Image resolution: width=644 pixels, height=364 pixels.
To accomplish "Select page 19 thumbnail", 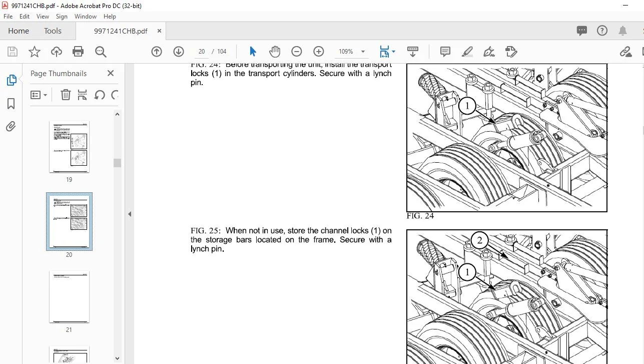I will click(x=69, y=147).
